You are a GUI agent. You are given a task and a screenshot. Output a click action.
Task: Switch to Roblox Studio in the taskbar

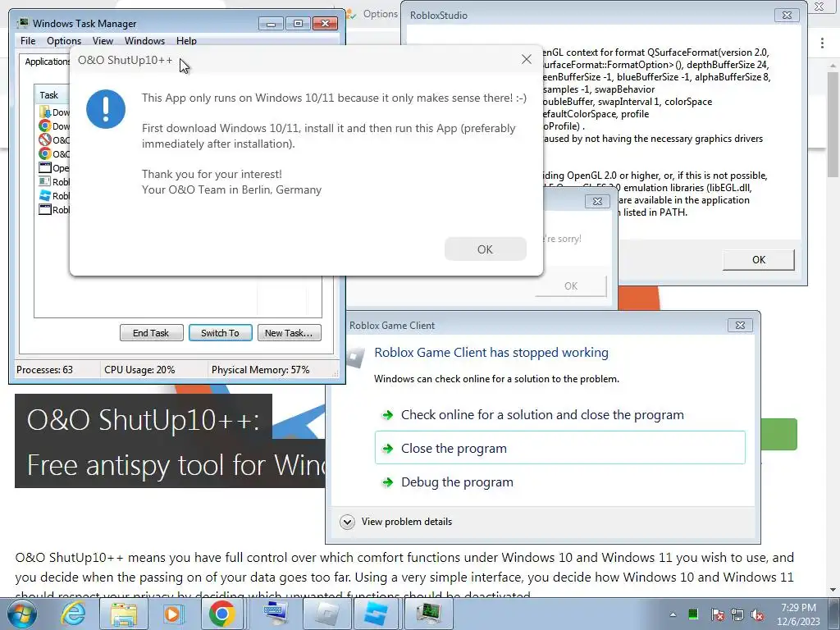click(x=376, y=614)
